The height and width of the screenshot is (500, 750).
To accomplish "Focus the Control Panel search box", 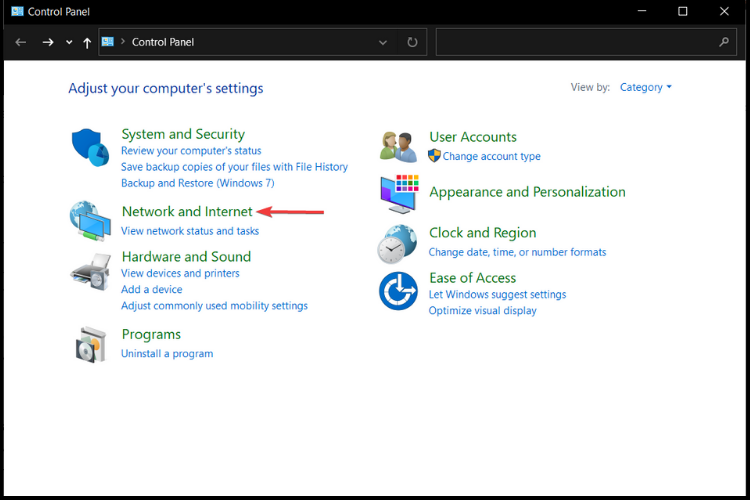I will (x=586, y=42).
